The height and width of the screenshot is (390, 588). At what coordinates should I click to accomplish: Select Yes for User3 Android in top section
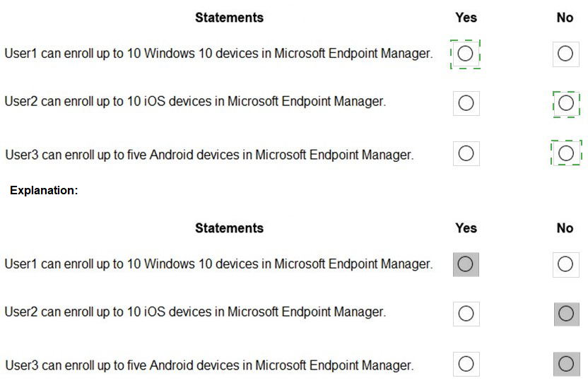(466, 153)
